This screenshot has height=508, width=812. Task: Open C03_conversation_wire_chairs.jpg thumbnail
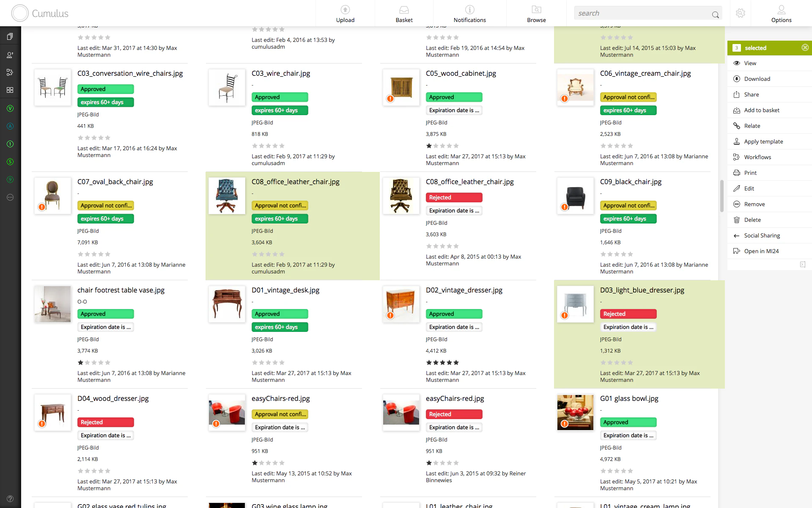coord(52,88)
